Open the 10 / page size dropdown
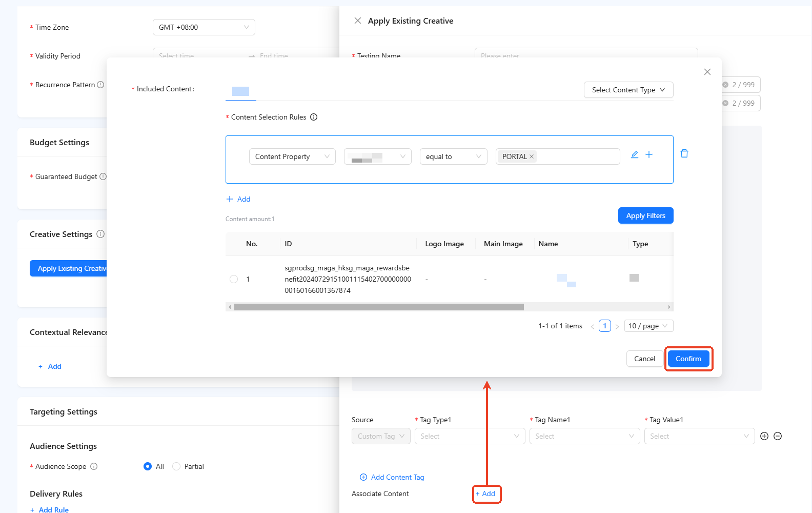 pos(648,326)
